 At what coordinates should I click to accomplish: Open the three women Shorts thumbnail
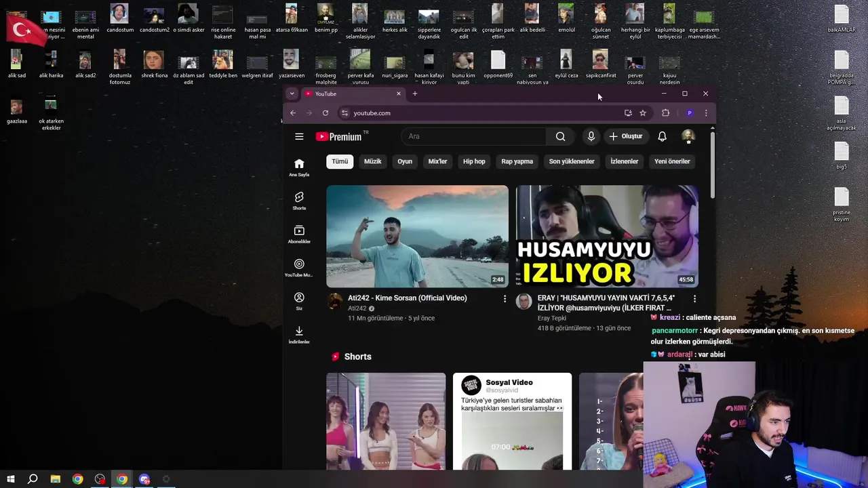point(386,421)
